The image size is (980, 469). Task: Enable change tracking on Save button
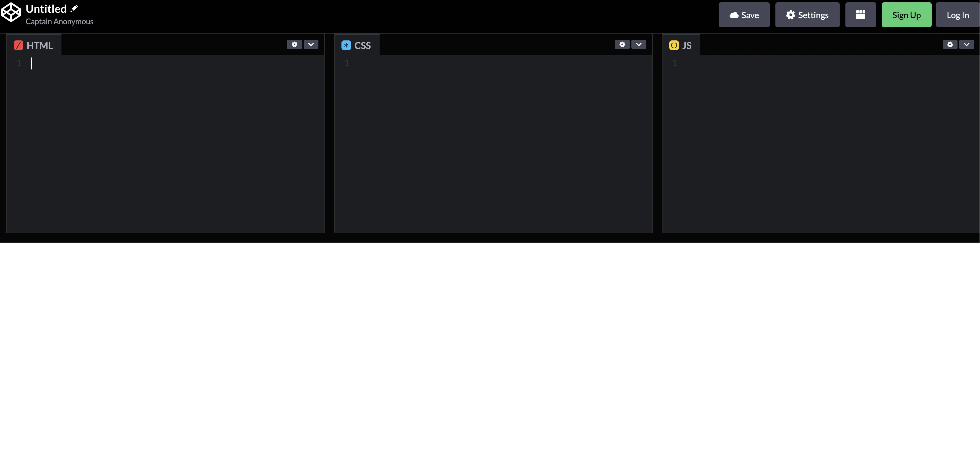[744, 15]
